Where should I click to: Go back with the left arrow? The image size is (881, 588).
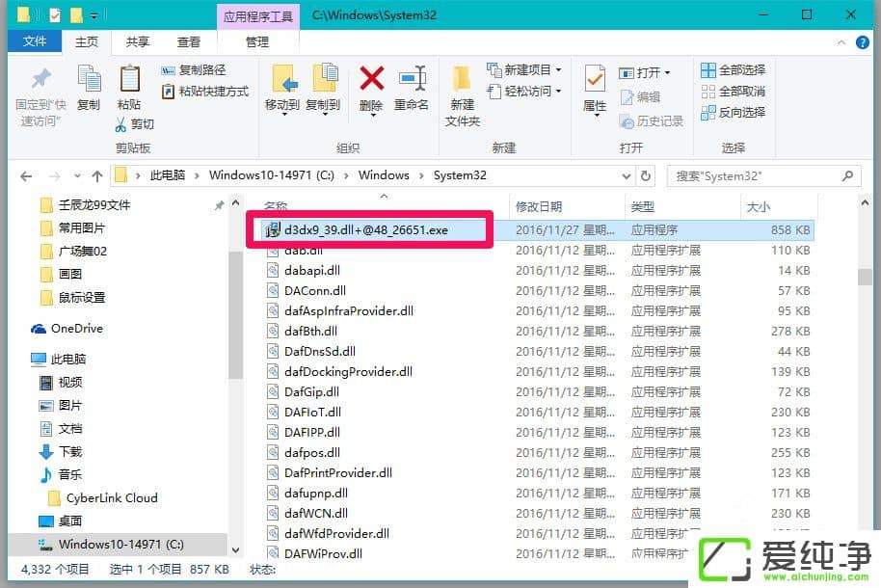pyautogui.click(x=26, y=176)
